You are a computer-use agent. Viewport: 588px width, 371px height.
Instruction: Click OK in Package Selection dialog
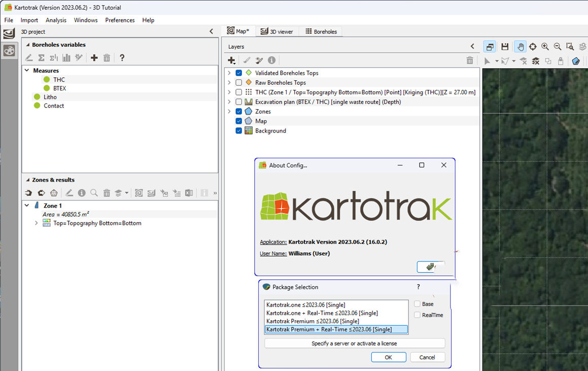pyautogui.click(x=389, y=357)
